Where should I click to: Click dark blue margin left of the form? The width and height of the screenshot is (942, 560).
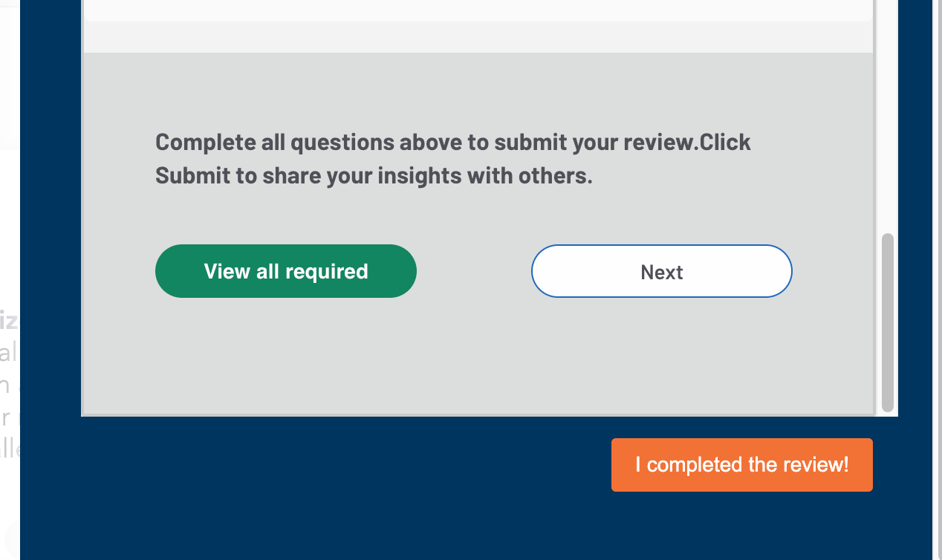tap(51, 223)
